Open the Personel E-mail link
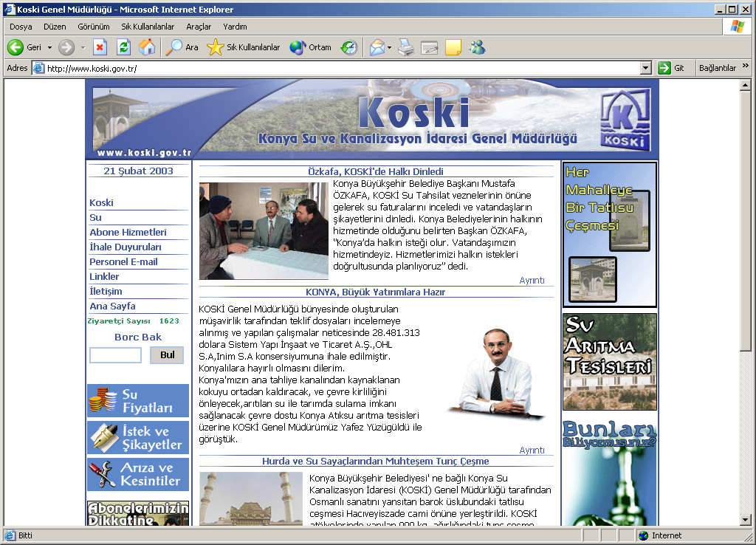This screenshot has height=545, width=756. tap(123, 261)
